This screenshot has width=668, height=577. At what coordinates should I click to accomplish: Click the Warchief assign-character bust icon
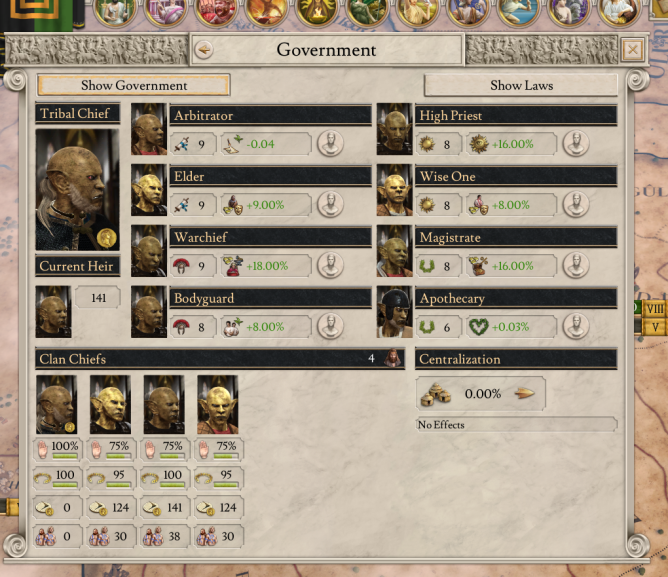point(330,265)
